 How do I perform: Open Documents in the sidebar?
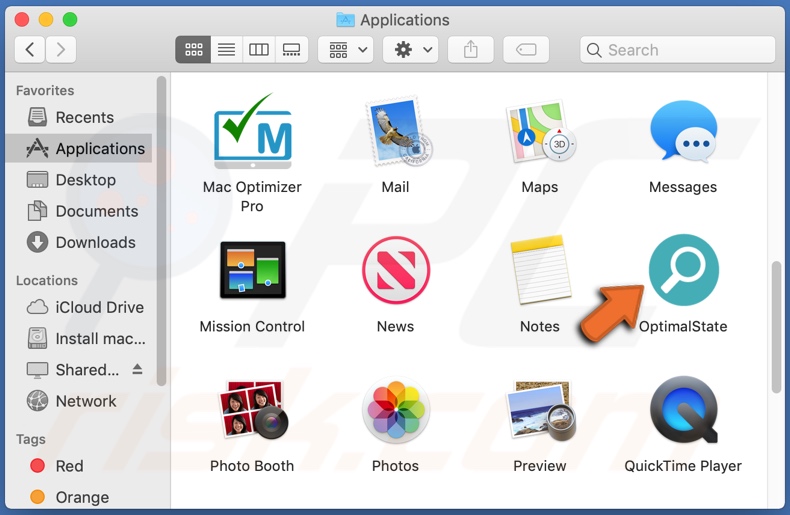pyautogui.click(x=79, y=211)
